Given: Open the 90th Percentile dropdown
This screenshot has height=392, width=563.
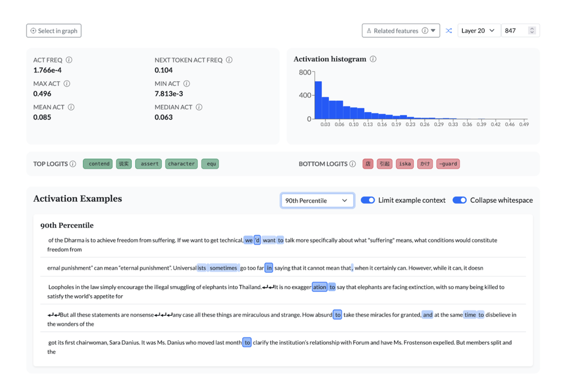Looking at the screenshot, I should click(317, 201).
